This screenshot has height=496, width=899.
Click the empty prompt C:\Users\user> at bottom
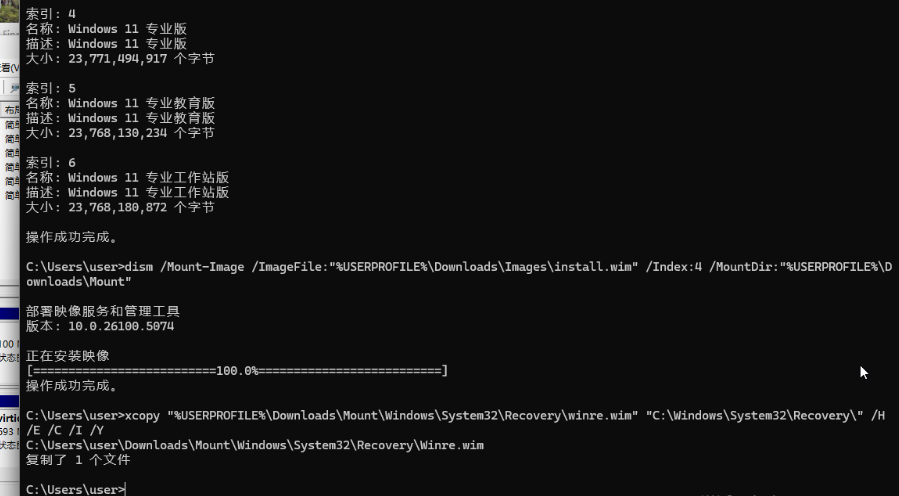coord(76,489)
